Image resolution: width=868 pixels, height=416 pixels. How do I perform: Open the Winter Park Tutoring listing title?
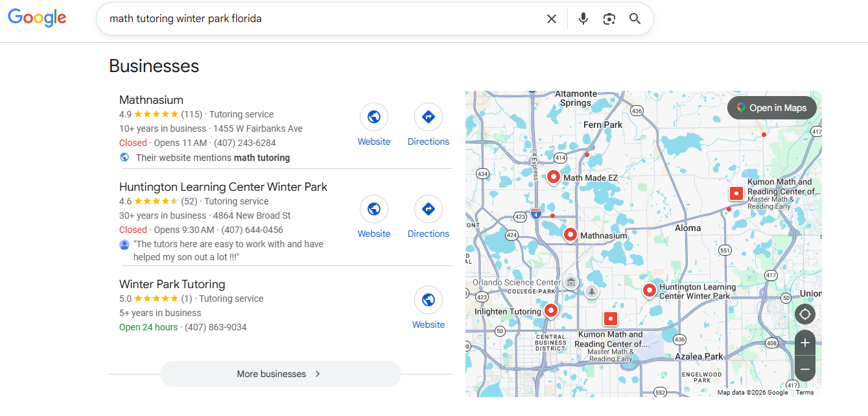172,284
